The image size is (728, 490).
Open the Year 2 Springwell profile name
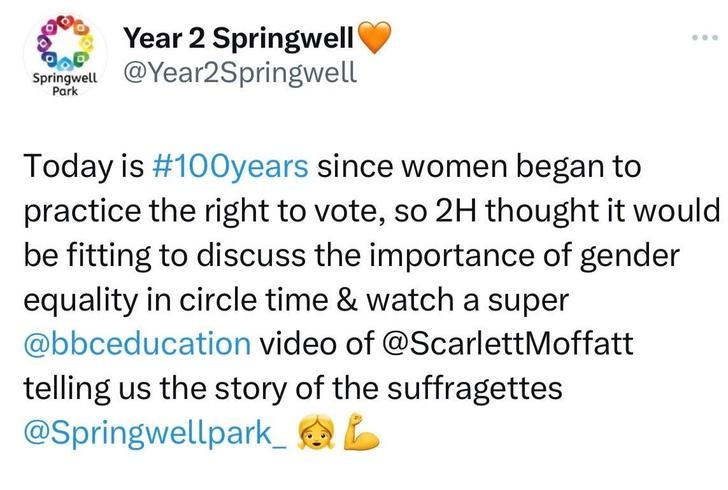[x=238, y=39]
